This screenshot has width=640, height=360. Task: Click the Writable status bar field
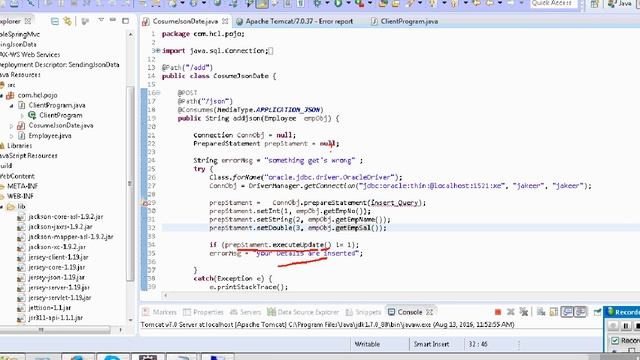[x=367, y=344]
